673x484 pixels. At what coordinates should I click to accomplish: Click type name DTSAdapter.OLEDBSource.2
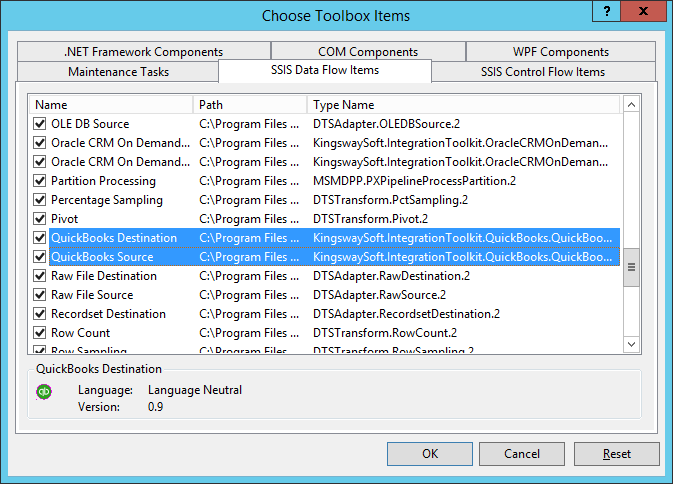click(386, 124)
